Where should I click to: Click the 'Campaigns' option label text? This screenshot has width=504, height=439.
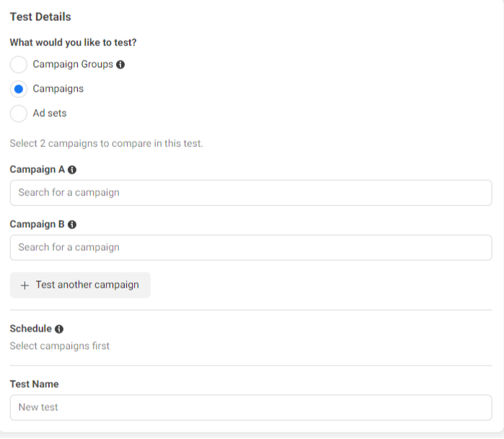(58, 89)
